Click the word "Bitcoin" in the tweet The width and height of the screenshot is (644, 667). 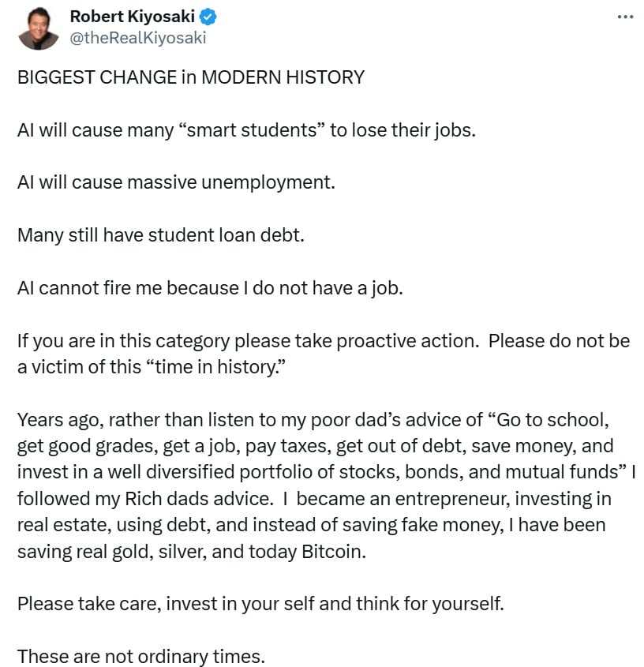(334, 552)
